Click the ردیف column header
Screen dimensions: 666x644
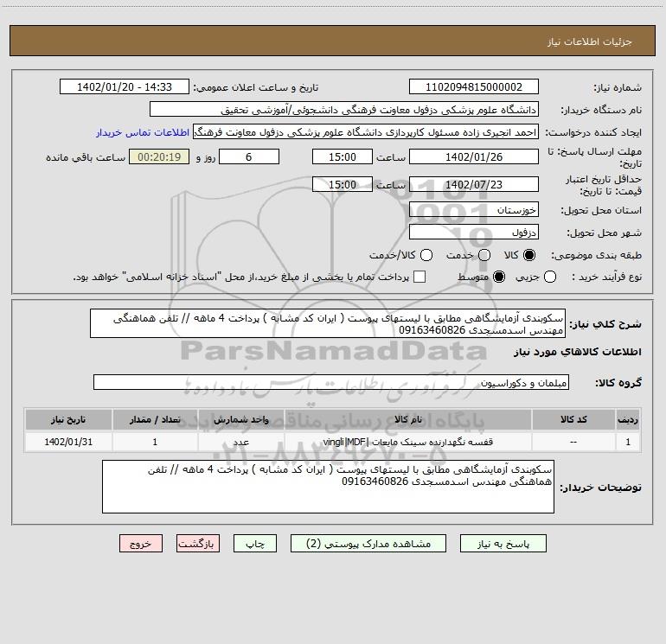(x=628, y=419)
